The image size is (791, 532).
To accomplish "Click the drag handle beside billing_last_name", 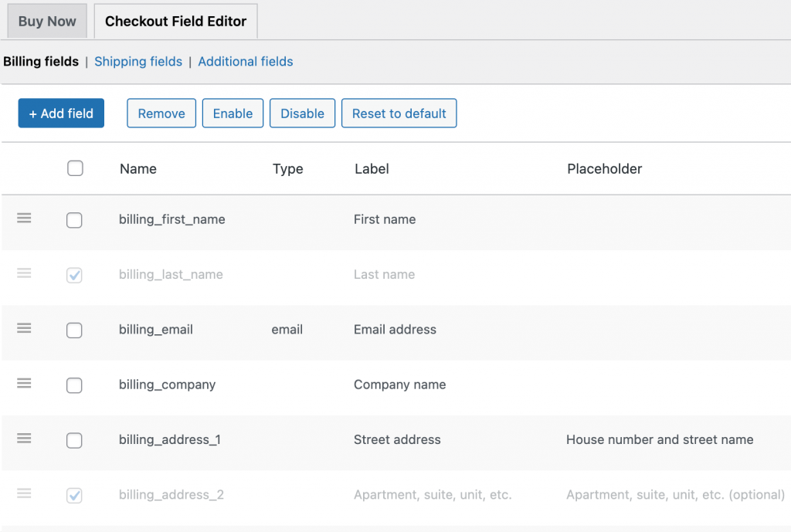I will click(24, 273).
